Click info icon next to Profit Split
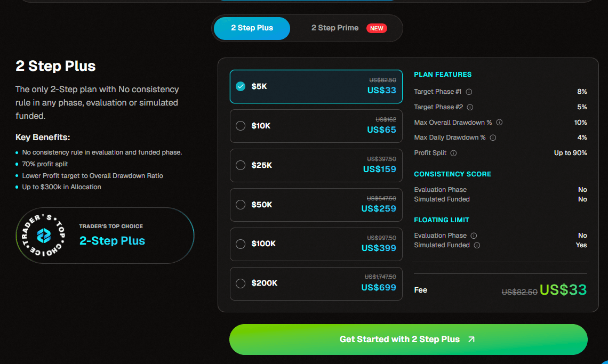 coord(453,153)
